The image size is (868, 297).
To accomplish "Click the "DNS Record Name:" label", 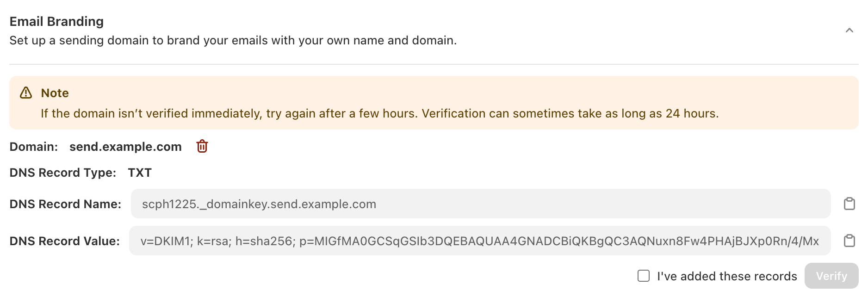I will coord(65,204).
